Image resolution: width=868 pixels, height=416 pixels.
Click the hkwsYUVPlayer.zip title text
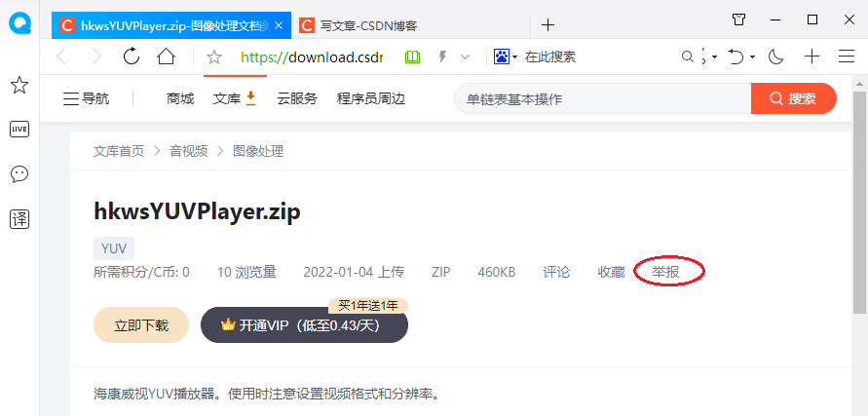pos(197,212)
